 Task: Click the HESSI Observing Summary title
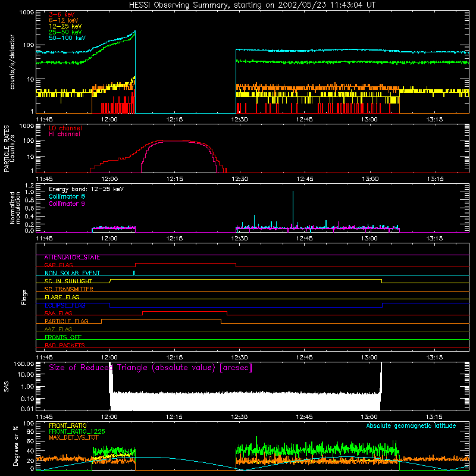252,5
